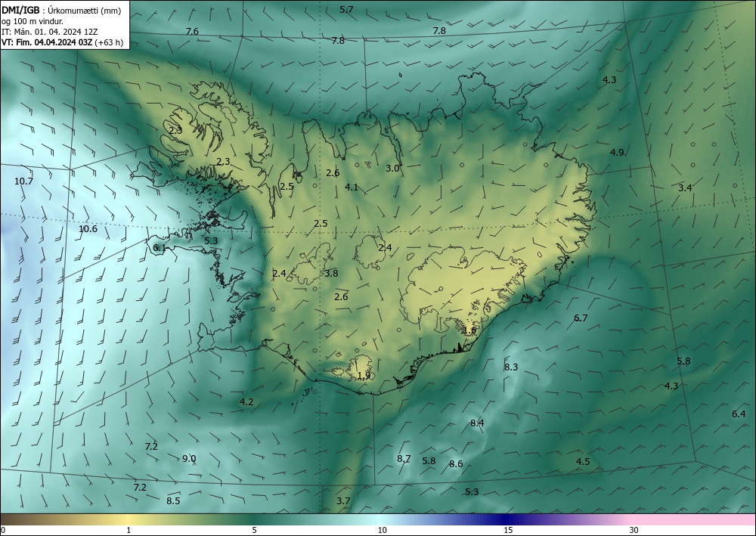
Task: Click the '1' tick on the color scale
Action: [x=129, y=531]
